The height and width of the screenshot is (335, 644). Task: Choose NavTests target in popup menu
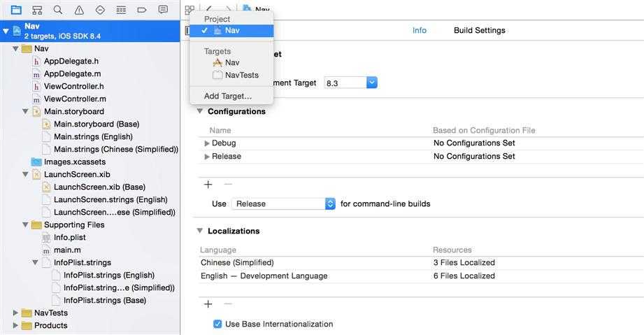pos(231,76)
